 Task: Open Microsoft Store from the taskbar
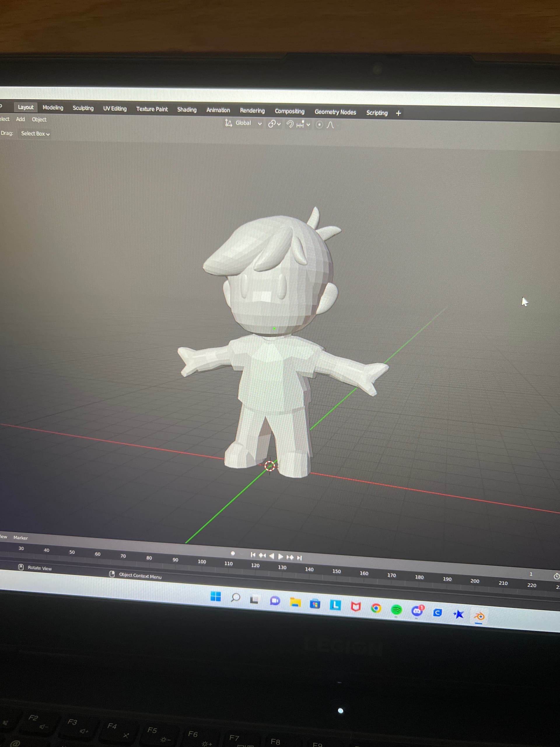coord(315,604)
